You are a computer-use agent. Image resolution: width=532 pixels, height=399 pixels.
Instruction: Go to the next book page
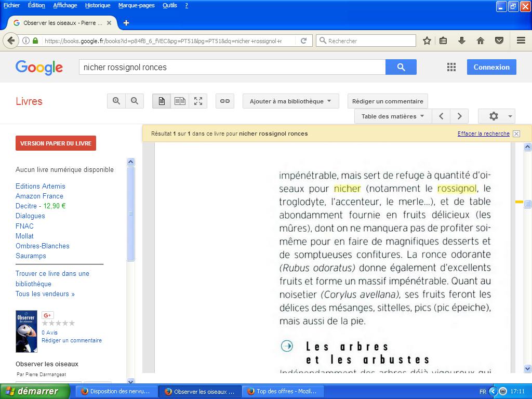tap(459, 116)
